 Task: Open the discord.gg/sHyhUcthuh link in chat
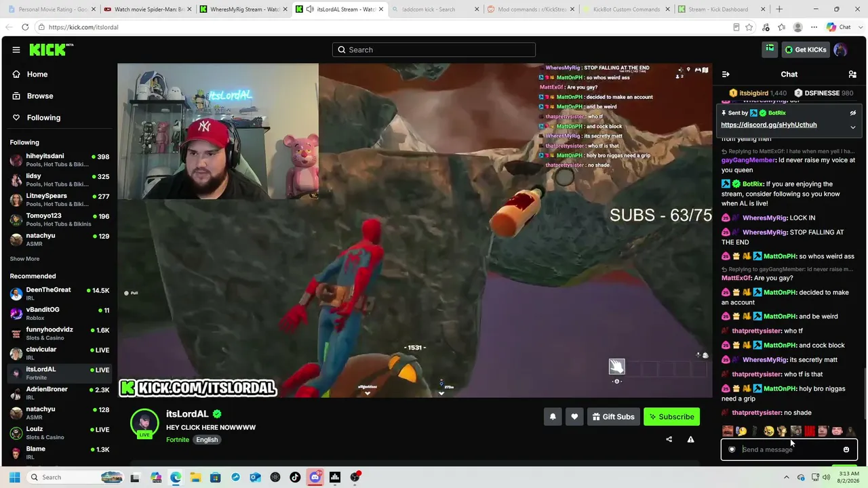[768, 125]
